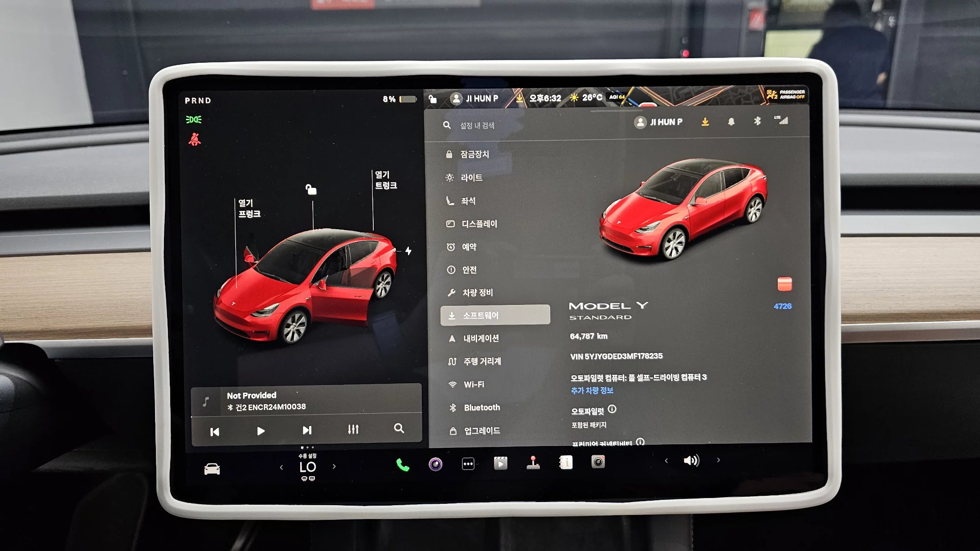Tap the red color swatch beside car
980x551 pixels.
[784, 284]
